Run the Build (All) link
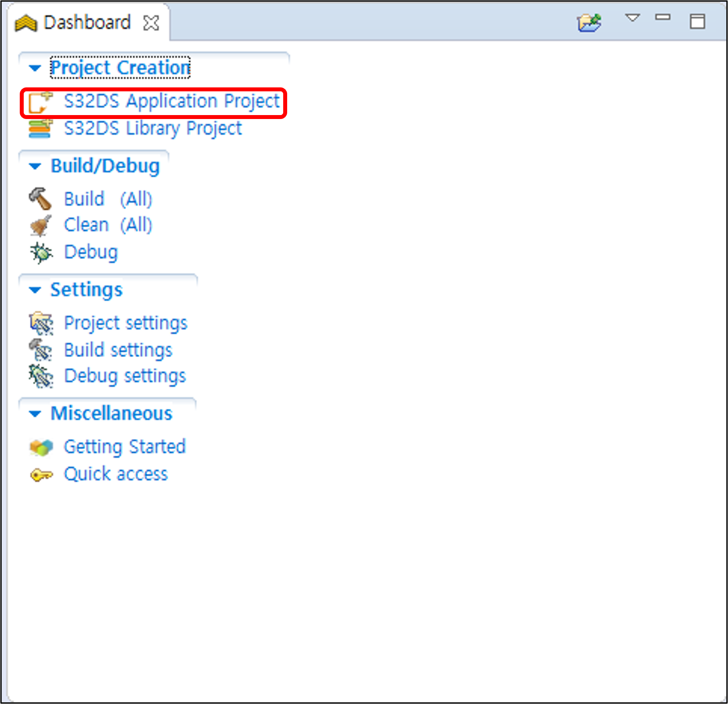Screen dimensions: 728x704 (x=108, y=199)
